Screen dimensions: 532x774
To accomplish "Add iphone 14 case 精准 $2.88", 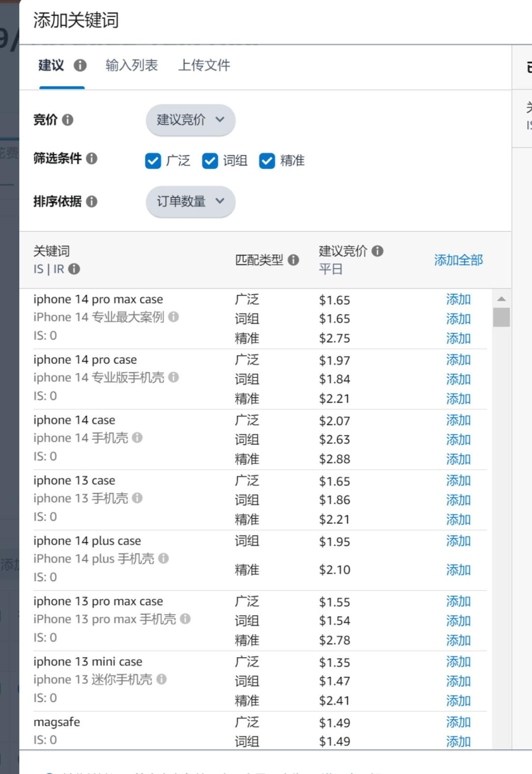I will pos(458,459).
